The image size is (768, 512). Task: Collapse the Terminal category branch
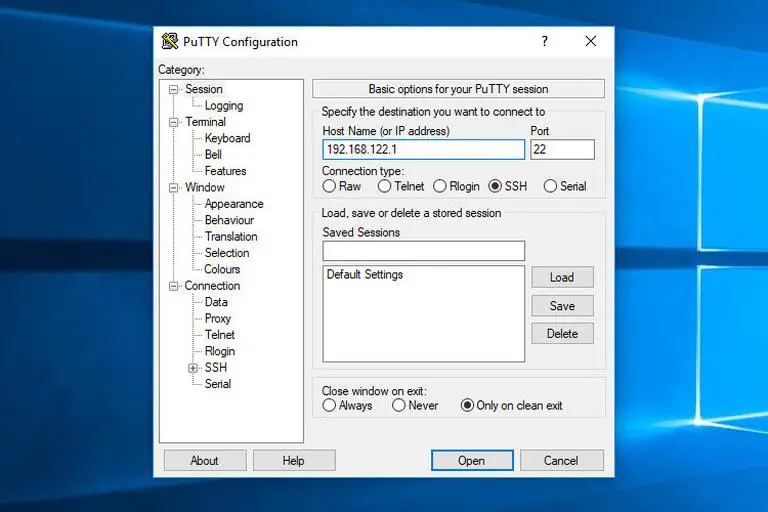tap(173, 122)
